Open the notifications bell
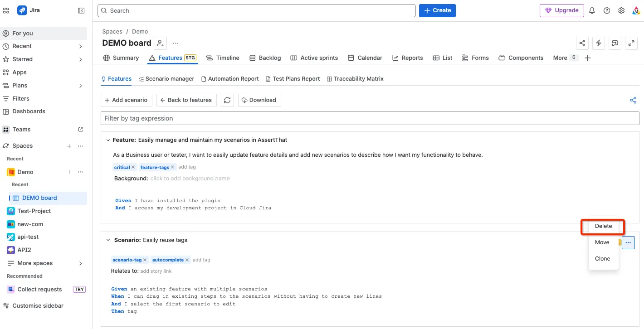Image resolution: width=644 pixels, height=329 pixels. coord(592,10)
